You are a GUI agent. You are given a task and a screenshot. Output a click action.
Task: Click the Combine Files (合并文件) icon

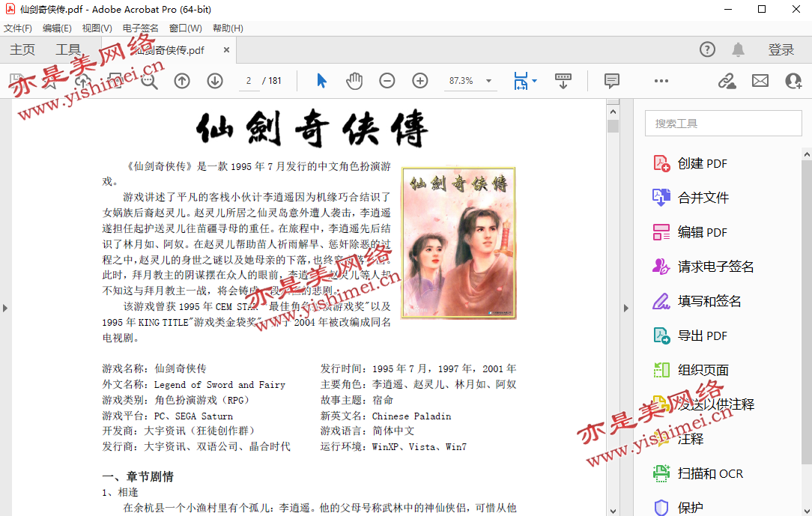661,198
